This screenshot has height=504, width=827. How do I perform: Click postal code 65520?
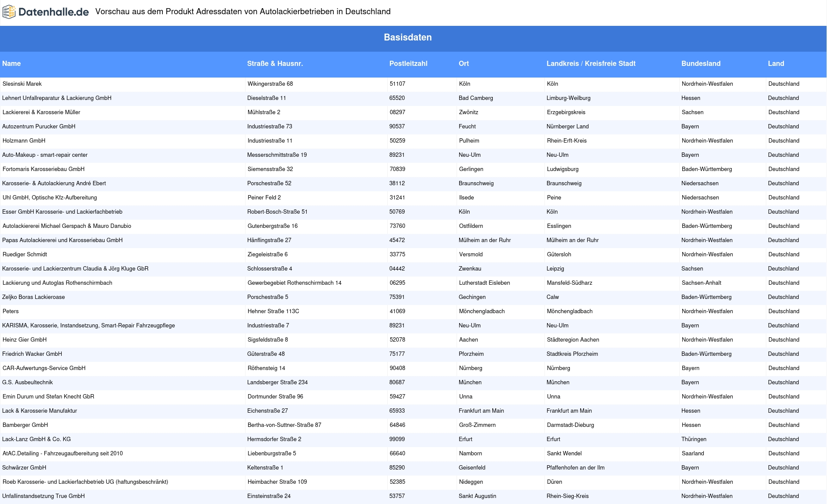[x=397, y=98]
